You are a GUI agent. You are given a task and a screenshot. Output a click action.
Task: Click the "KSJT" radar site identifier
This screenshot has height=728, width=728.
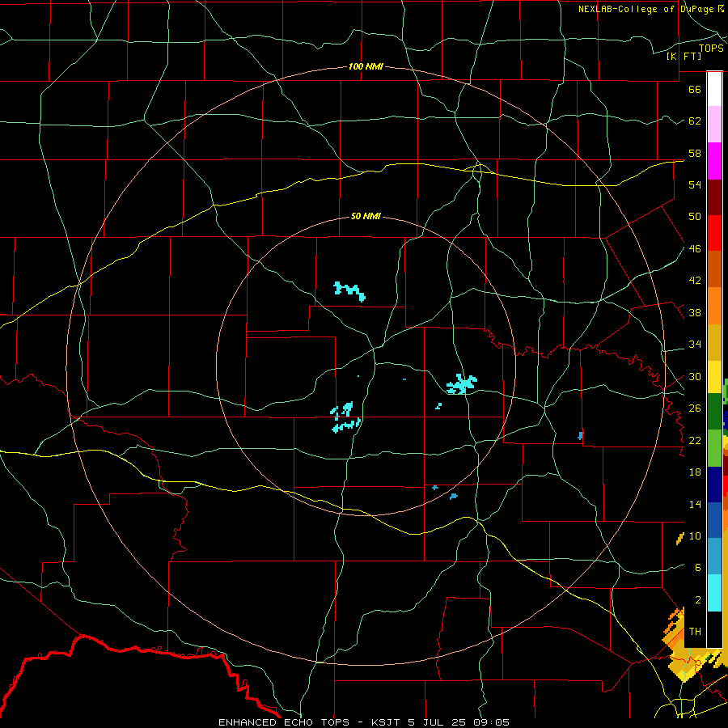(x=387, y=722)
